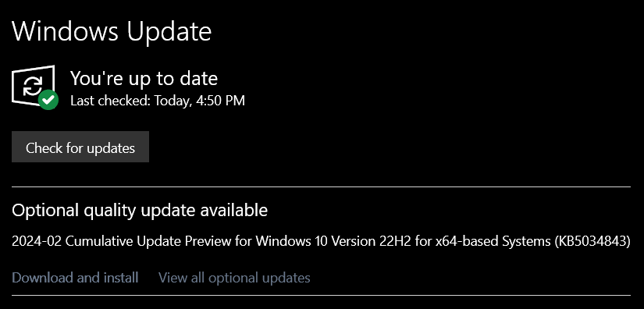
Task: Click the Windows 10 Version 22H2 text
Action: pyautogui.click(x=333, y=241)
